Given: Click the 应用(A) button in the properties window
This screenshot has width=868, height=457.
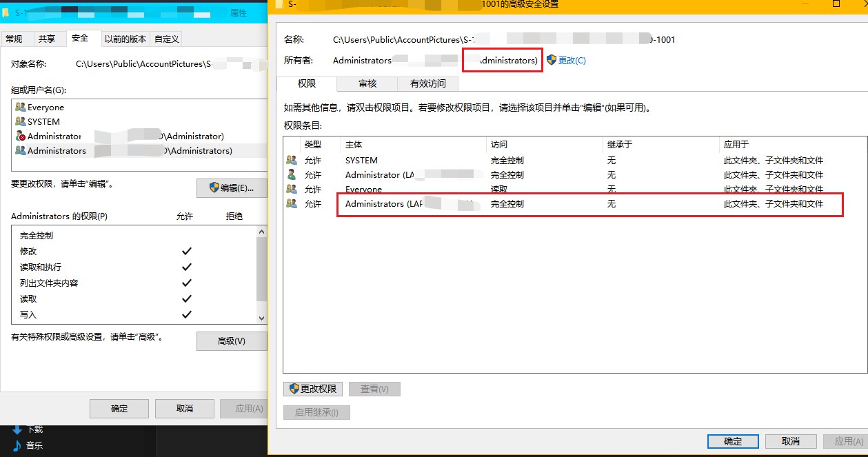Looking at the screenshot, I should (244, 409).
